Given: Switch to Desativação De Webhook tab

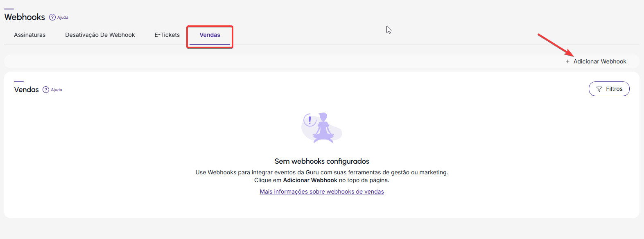Looking at the screenshot, I should [100, 35].
